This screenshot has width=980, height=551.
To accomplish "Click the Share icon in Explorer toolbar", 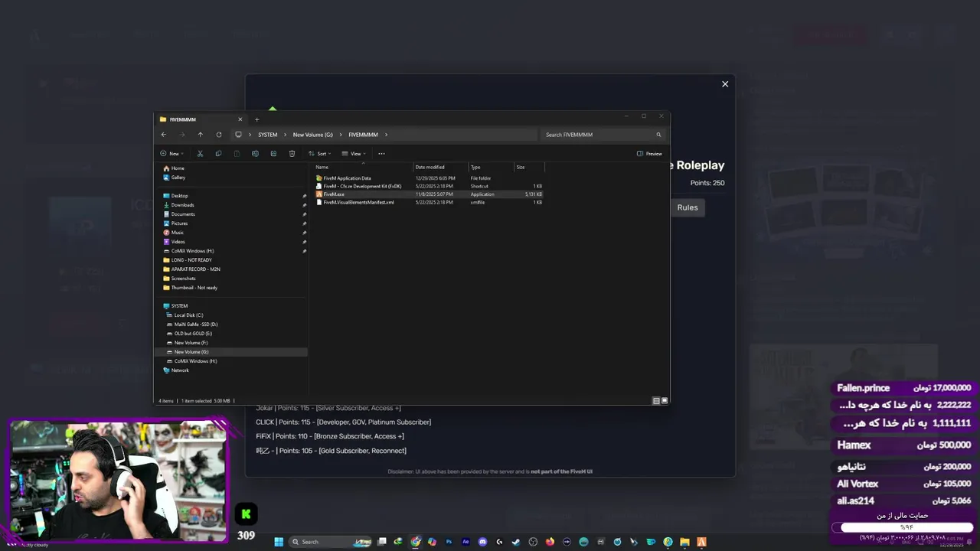I will 273,154.
